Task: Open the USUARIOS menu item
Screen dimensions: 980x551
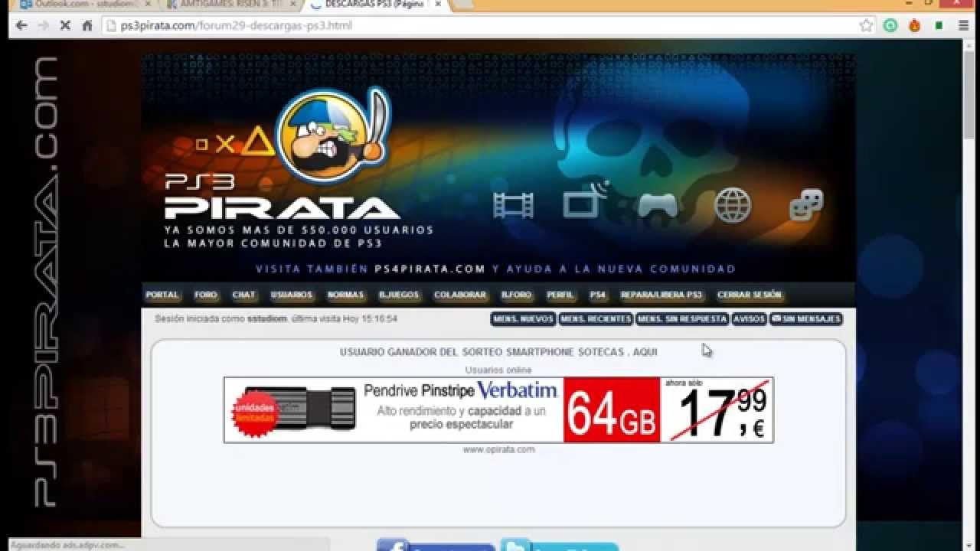Action: pyautogui.click(x=292, y=295)
